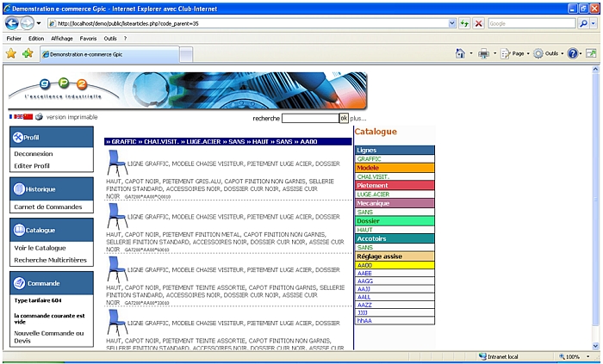Viewport: 603px width, 364px height.
Task: Select the yellow AA00 réglage assise option
Action: click(394, 265)
